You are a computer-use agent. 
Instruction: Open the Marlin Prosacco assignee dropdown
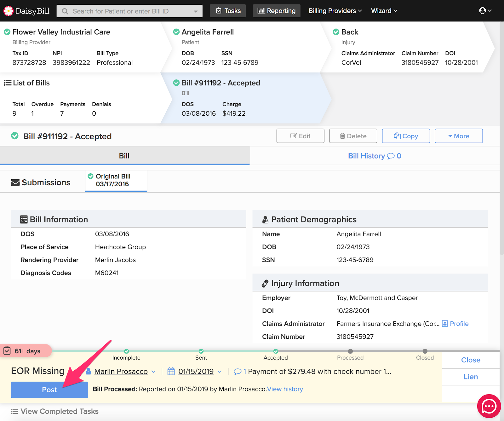[x=153, y=372]
